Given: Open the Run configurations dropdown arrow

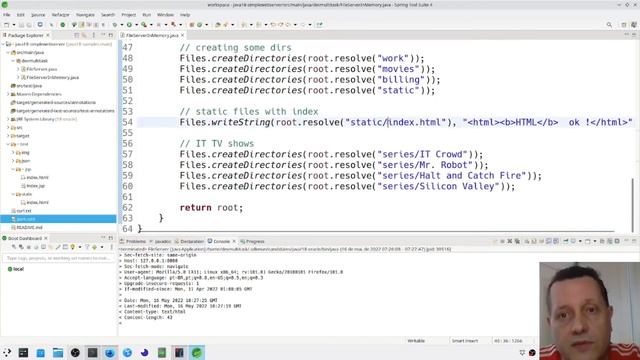Looking at the screenshot, I should point(136,24).
